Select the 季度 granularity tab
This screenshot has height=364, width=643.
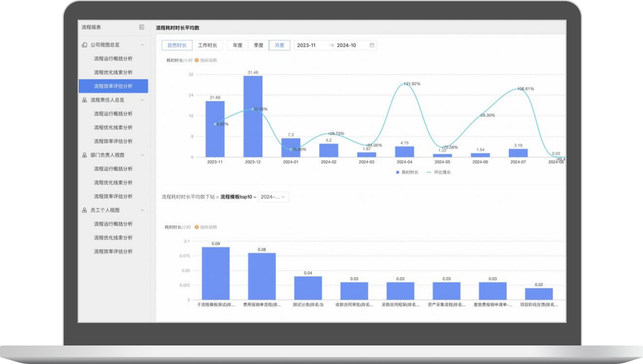(258, 45)
